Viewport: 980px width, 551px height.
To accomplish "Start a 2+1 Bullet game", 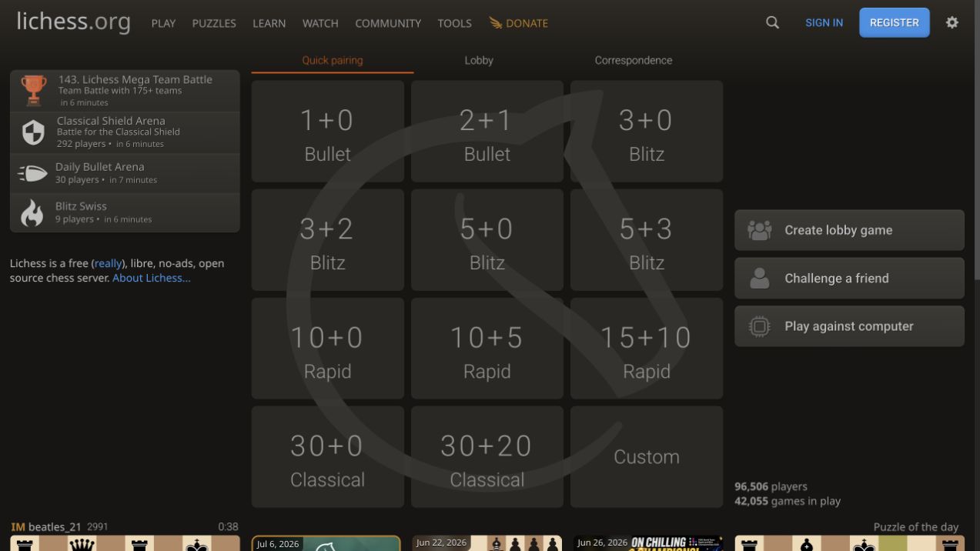I will click(487, 132).
